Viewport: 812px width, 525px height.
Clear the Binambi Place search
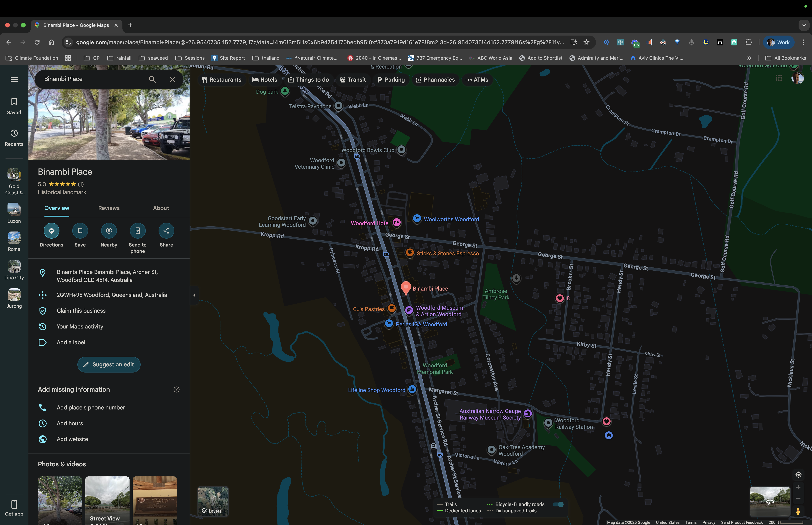coord(172,79)
